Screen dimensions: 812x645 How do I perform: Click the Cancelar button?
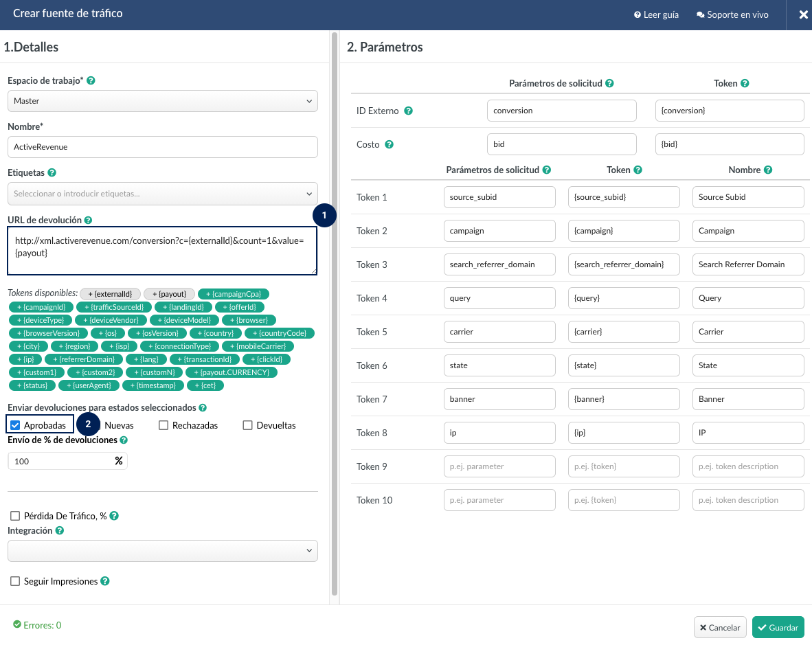[720, 627]
